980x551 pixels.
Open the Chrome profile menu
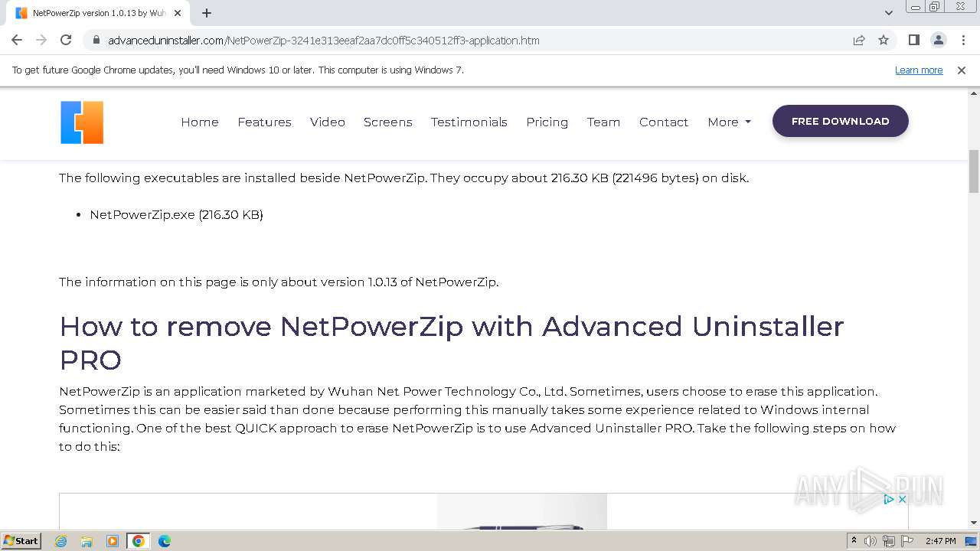(x=938, y=40)
